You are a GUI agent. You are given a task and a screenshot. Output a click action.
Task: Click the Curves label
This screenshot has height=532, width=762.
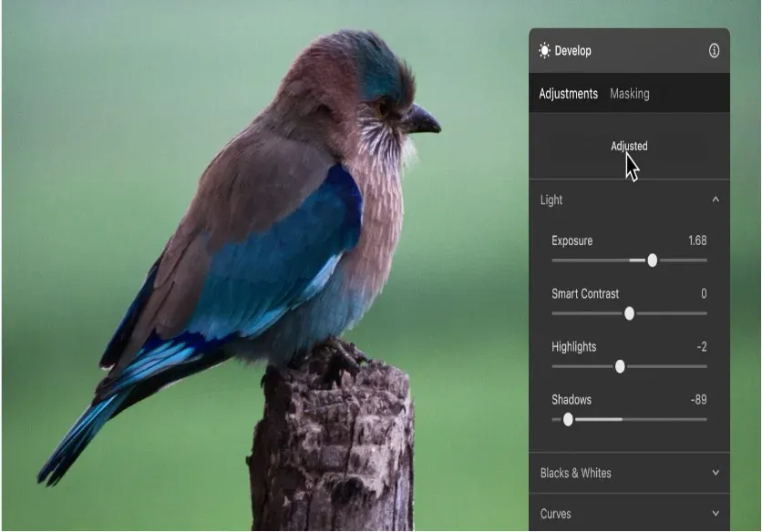click(555, 514)
